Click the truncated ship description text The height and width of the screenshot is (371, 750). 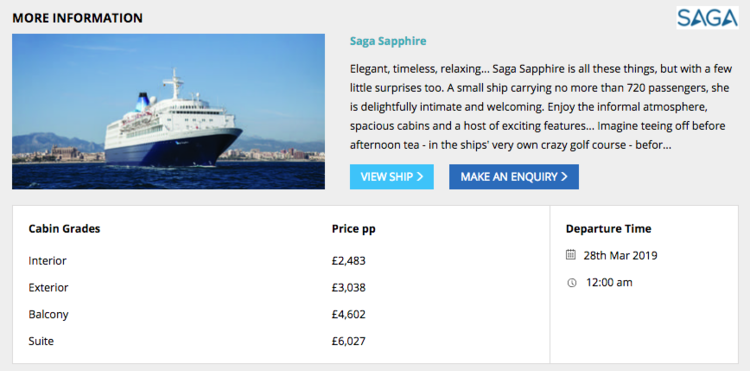[x=541, y=107]
